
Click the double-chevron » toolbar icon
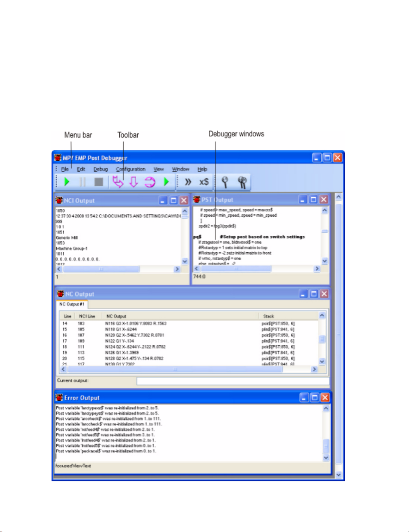pos(188,182)
